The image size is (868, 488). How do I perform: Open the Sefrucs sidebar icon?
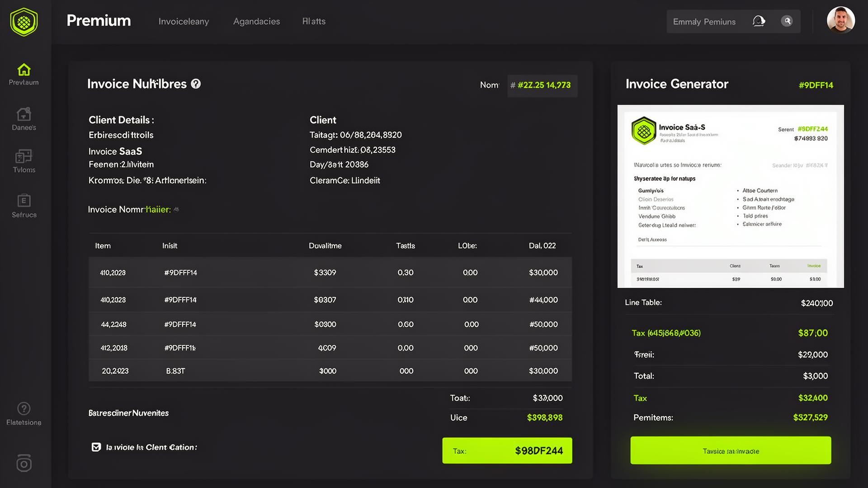pos(24,201)
